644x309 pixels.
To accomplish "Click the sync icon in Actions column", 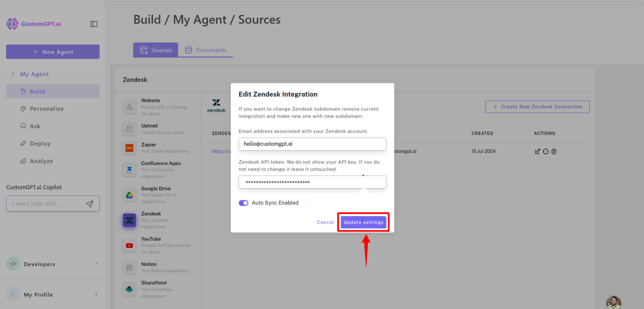I will 546,151.
